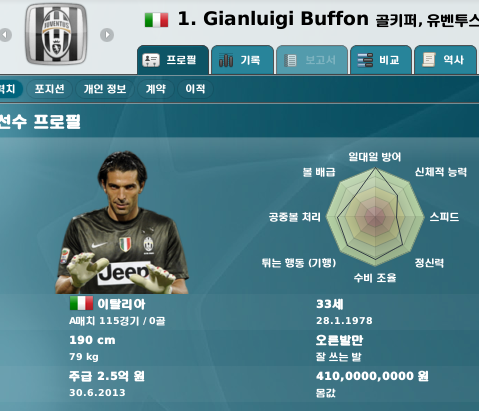Select the 개인 정보 sub-tab

pos(105,89)
